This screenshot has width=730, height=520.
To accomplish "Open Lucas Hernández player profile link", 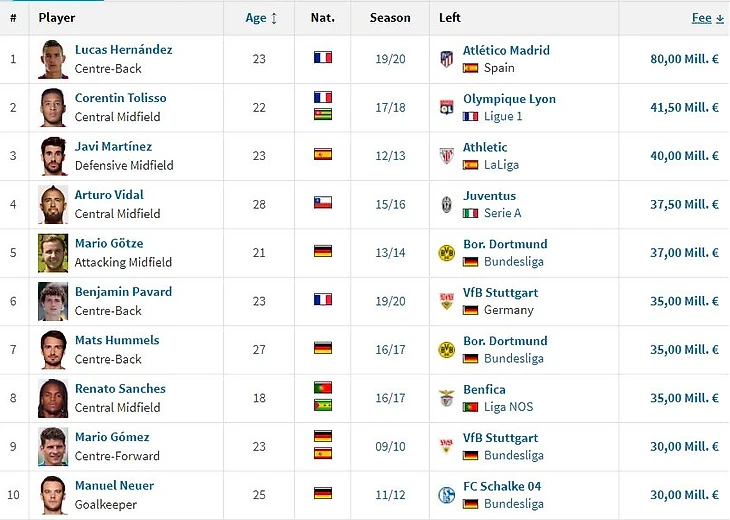I will (123, 50).
